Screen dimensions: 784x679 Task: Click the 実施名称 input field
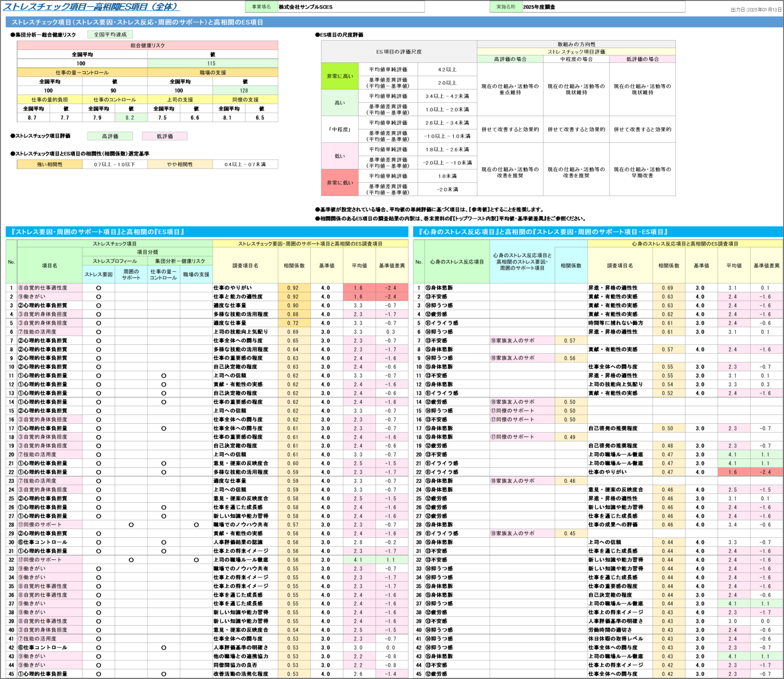(x=603, y=7)
